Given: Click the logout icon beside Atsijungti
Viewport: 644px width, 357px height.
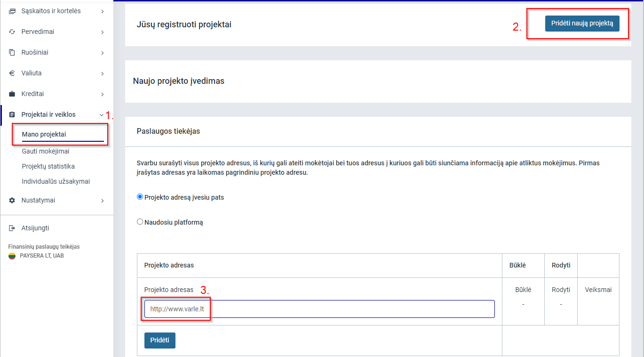Looking at the screenshot, I should click(x=12, y=228).
